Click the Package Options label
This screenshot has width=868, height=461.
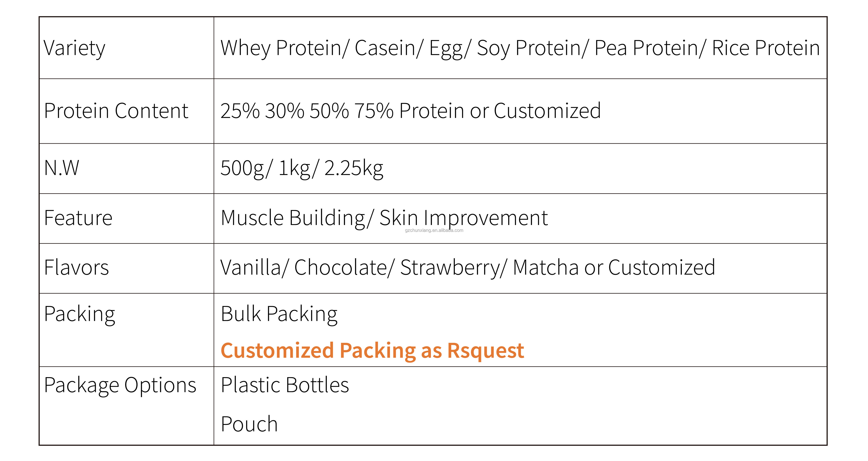click(120, 386)
